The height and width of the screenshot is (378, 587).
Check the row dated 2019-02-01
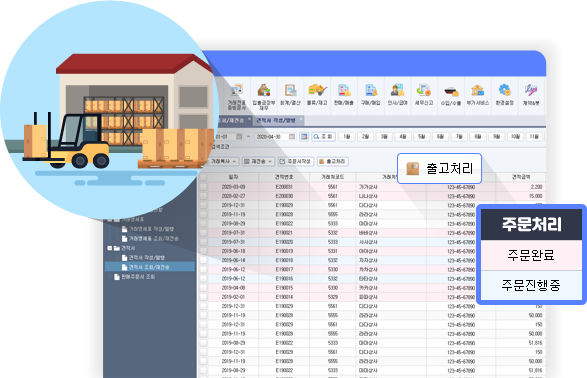203,297
